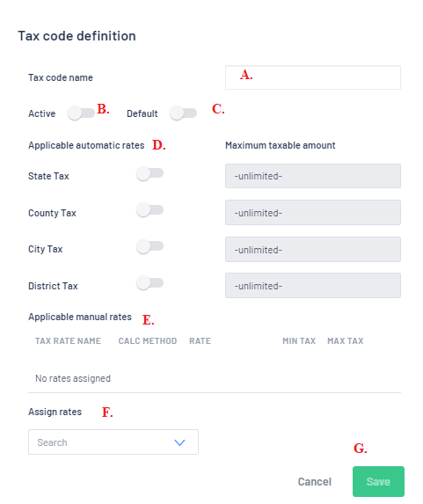Enable the County Tax toggle
The image size is (423, 504).
(x=150, y=210)
